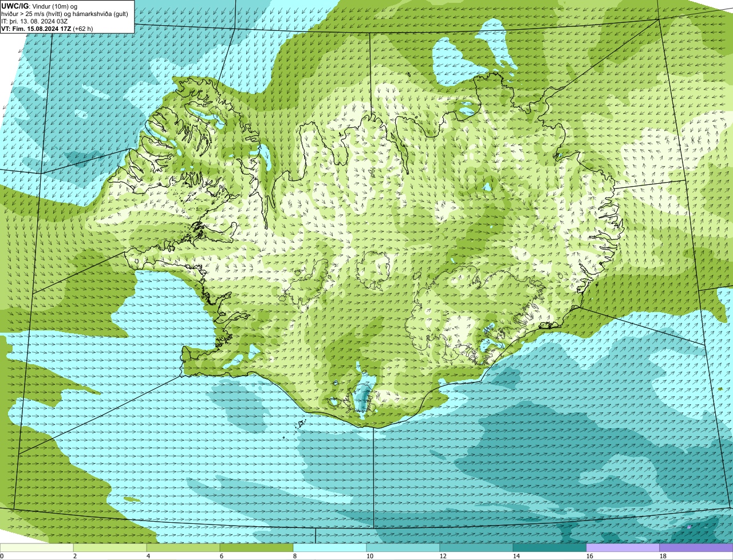
Task: Click the 0–2 m/s pale cream legend swatch
Action: [x=37, y=547]
